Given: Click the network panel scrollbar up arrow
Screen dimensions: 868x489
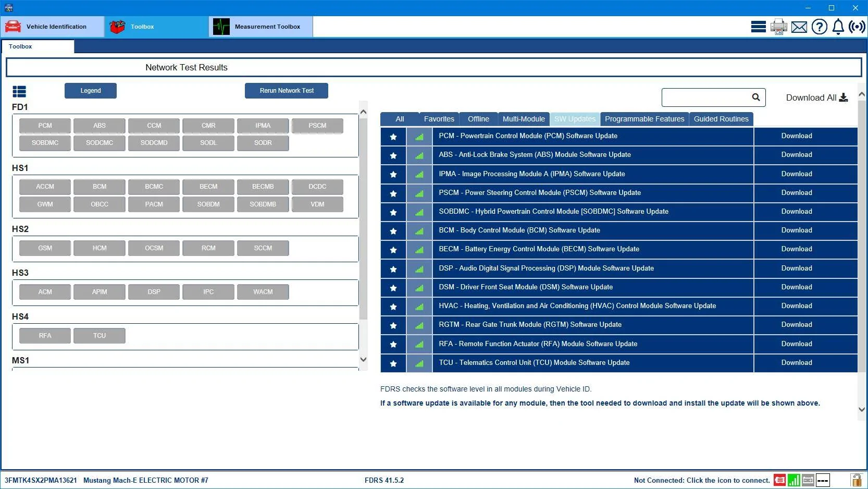Looking at the screenshot, I should (x=363, y=112).
